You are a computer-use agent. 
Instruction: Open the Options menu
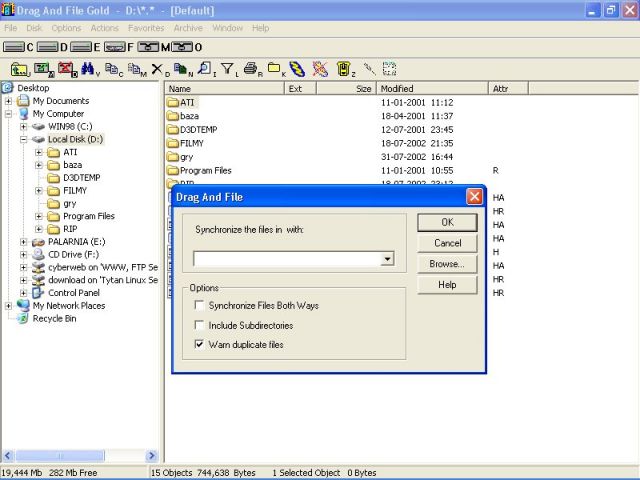66,28
